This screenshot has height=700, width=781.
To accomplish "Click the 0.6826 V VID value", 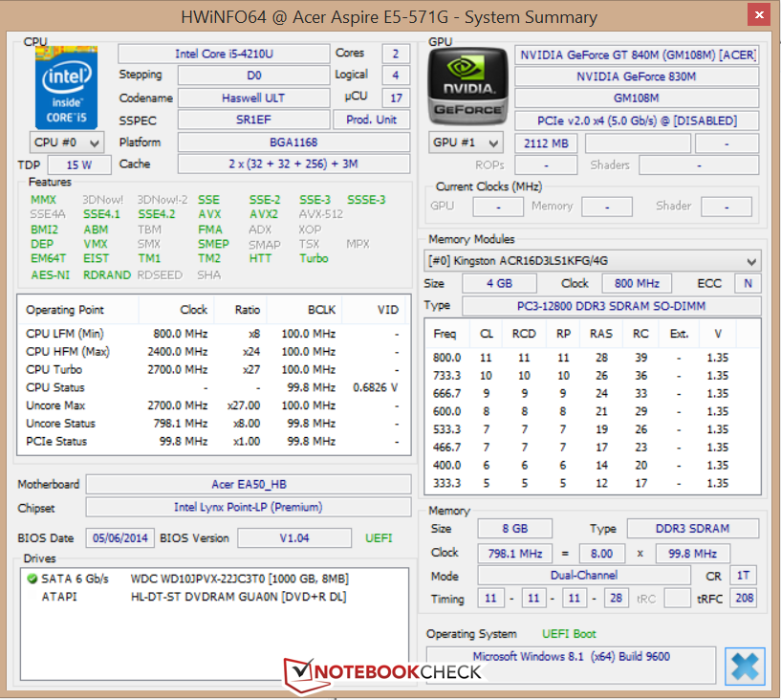I will tap(375, 387).
